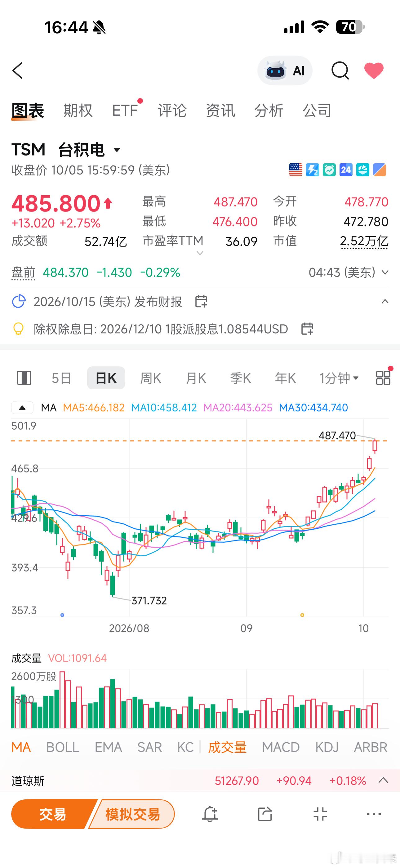
Task: Open the three-dot more menu
Action: pyautogui.click(x=374, y=814)
